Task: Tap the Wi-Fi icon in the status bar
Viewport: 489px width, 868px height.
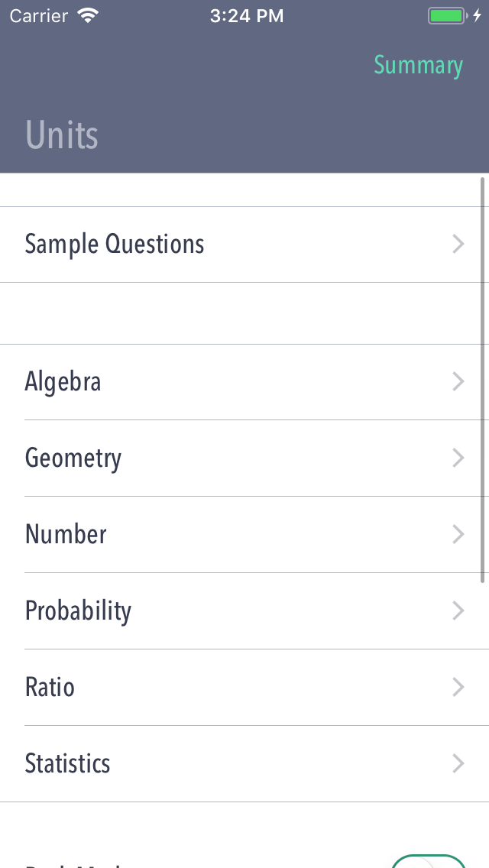Action: (87, 15)
